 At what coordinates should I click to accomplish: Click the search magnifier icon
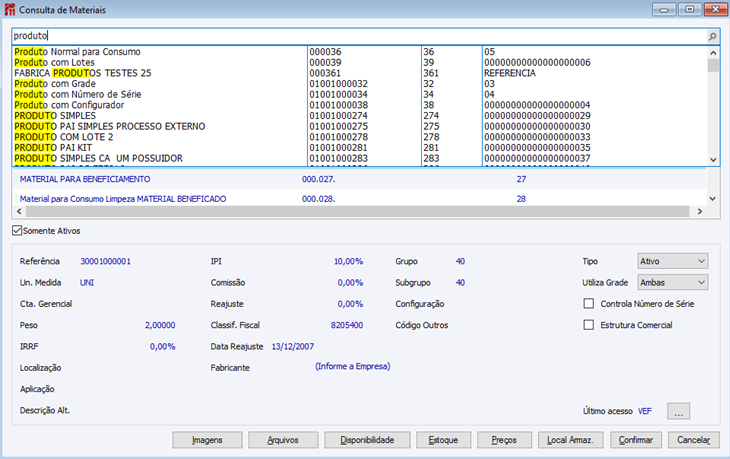712,36
